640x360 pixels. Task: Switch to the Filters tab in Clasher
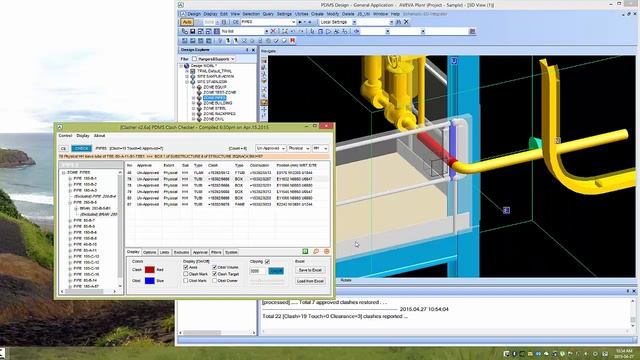coord(216,252)
